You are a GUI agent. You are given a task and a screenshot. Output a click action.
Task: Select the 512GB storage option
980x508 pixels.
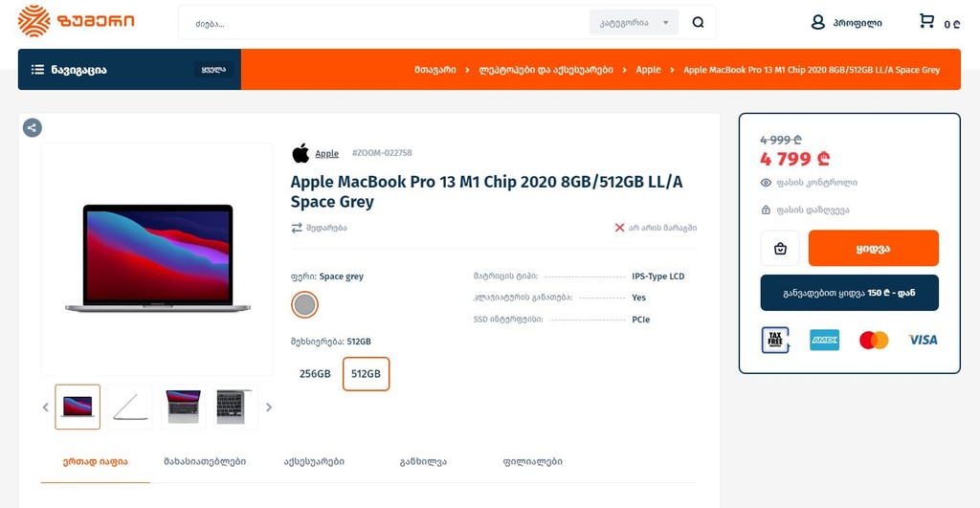[x=366, y=374]
